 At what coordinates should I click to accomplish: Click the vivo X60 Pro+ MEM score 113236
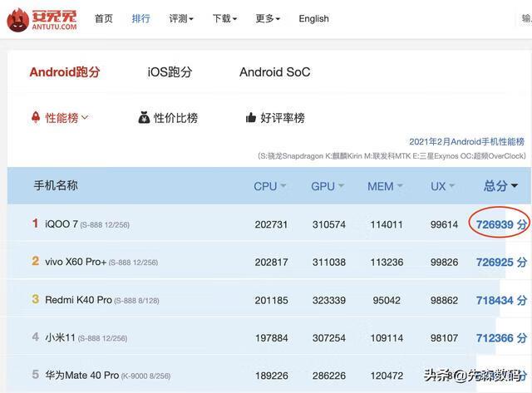387,262
